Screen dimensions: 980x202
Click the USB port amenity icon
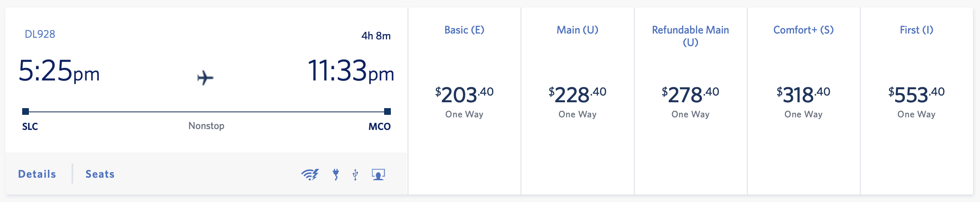pyautogui.click(x=355, y=174)
